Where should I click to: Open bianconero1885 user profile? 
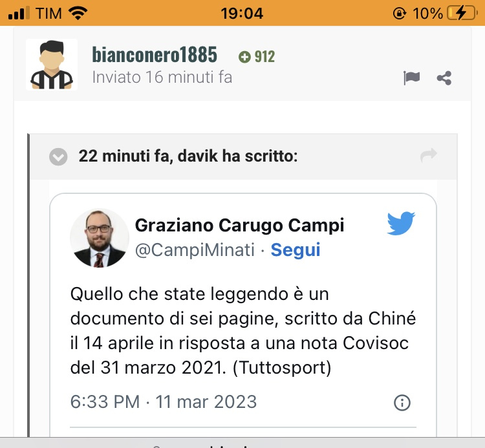(x=155, y=55)
